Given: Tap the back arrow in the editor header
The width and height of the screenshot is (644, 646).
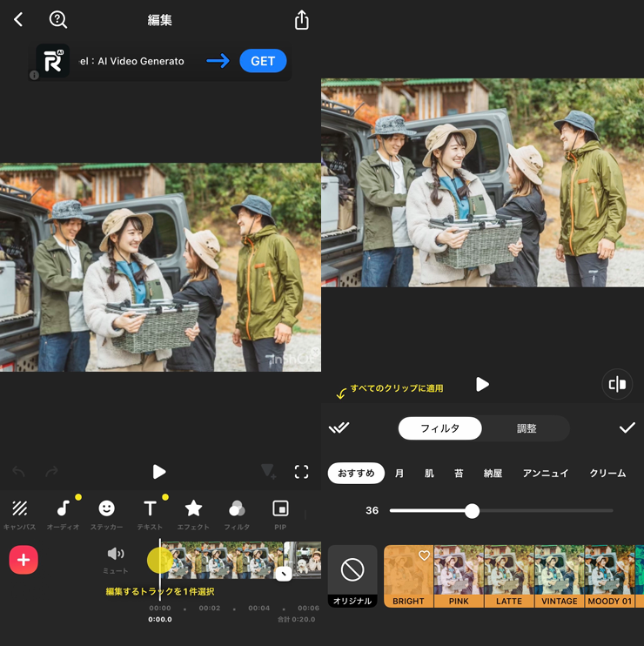Looking at the screenshot, I should click(18, 19).
